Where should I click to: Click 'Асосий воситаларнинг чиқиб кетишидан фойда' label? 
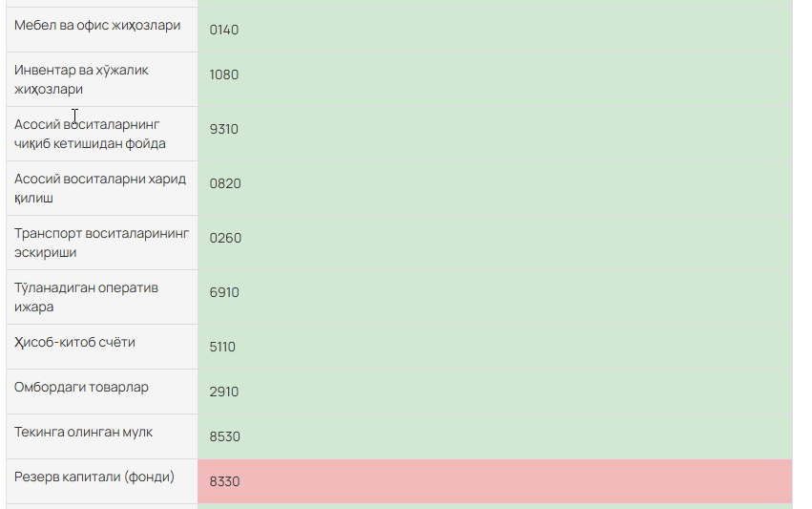[x=90, y=134]
